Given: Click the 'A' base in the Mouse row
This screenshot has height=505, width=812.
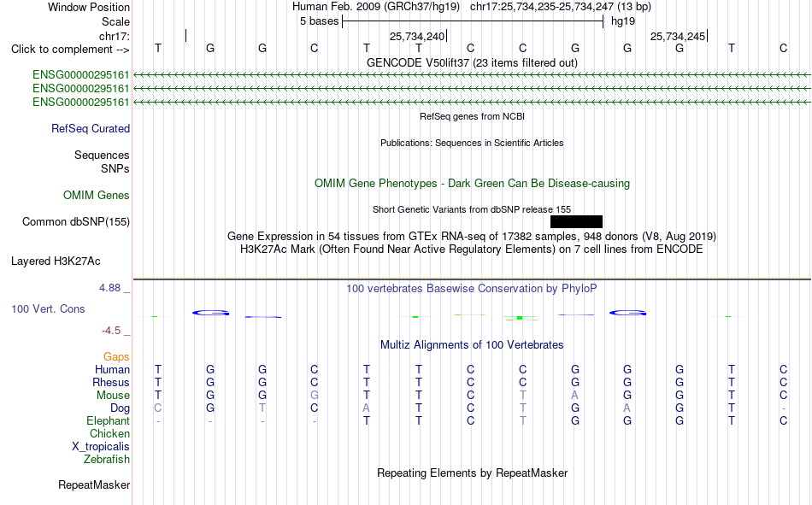Looking at the screenshot, I should point(575,395).
